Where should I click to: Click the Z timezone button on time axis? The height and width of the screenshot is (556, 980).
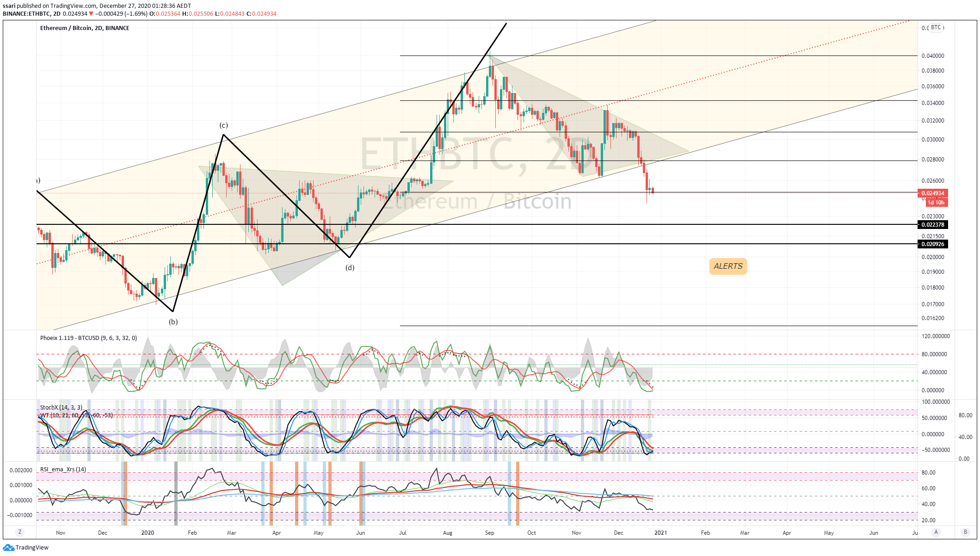(x=19, y=532)
